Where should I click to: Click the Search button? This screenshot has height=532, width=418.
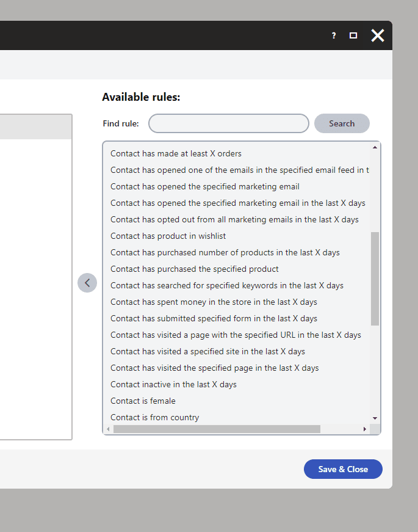click(342, 123)
